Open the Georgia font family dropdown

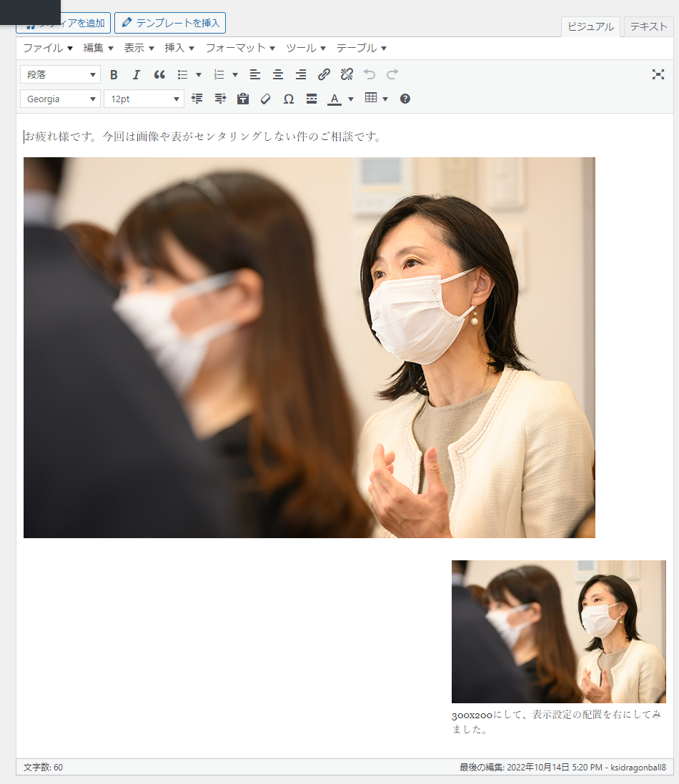click(61, 99)
